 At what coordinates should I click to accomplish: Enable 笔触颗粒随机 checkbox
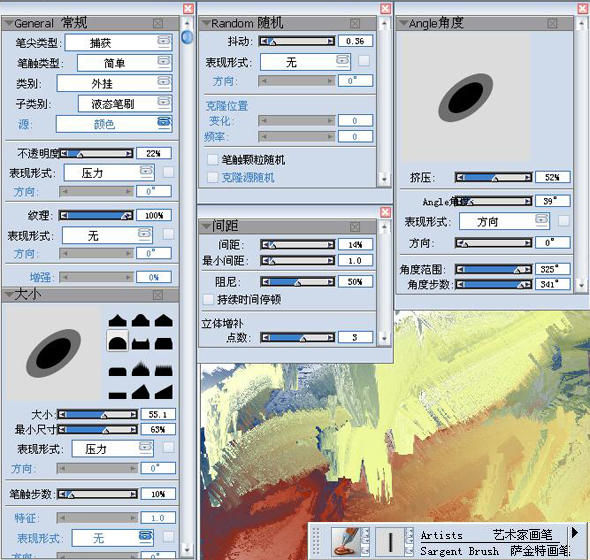(x=213, y=160)
